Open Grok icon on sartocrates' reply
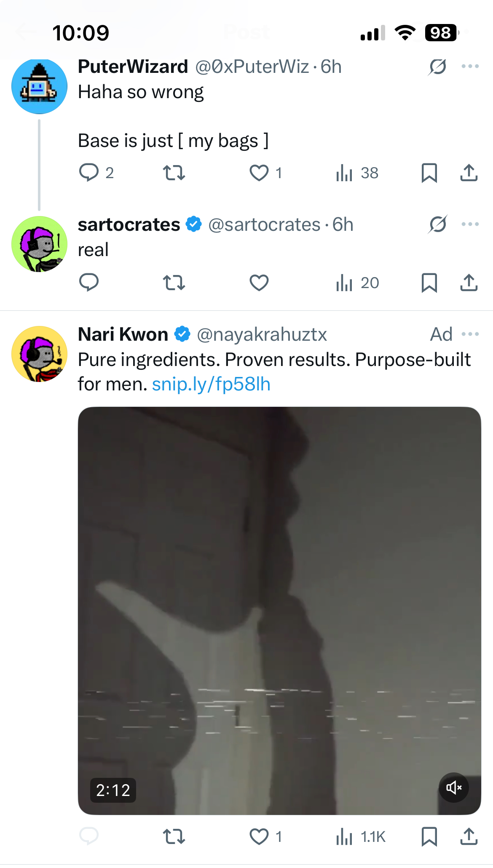Image resolution: width=493 pixels, height=868 pixels. 438,224
